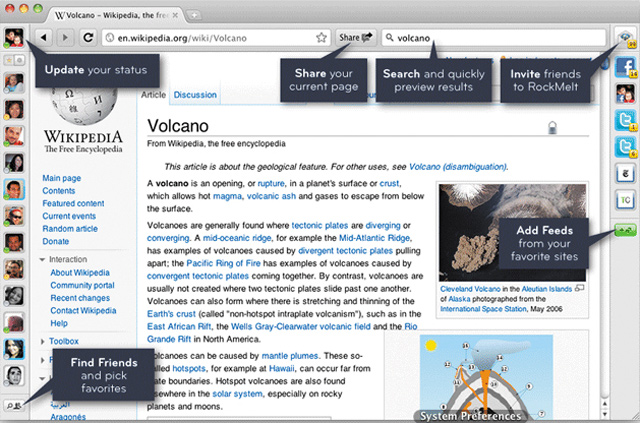Follow the Mid-Atlantic Ridge link
This screenshot has height=423, width=640.
click(x=374, y=238)
